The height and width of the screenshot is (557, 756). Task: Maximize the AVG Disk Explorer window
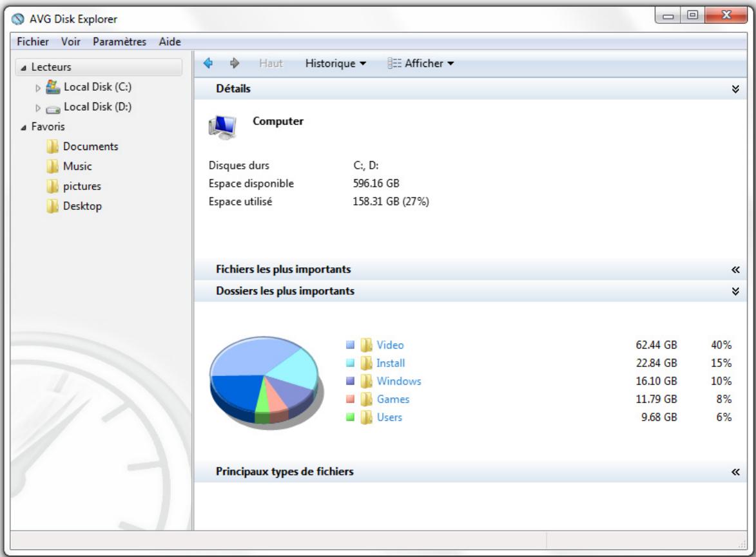pos(692,15)
